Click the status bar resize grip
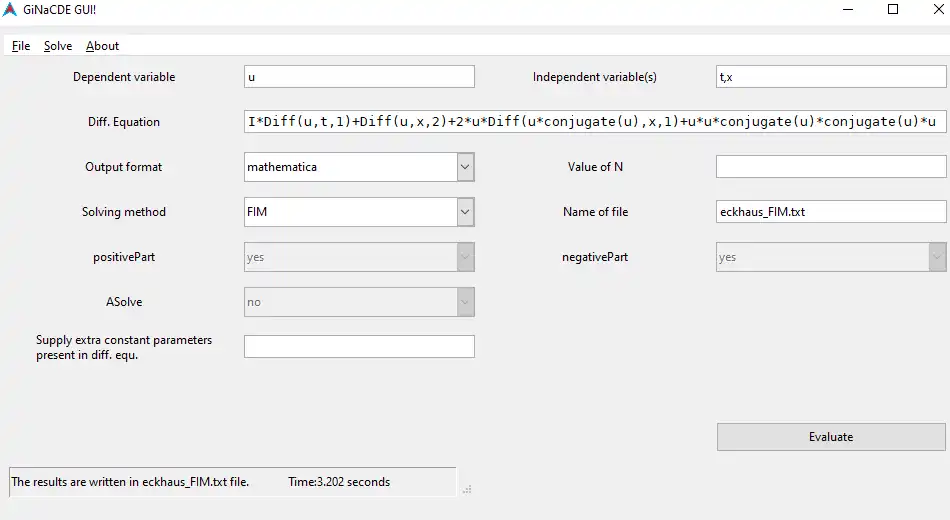Viewport: 950px width, 520px height. click(466, 489)
